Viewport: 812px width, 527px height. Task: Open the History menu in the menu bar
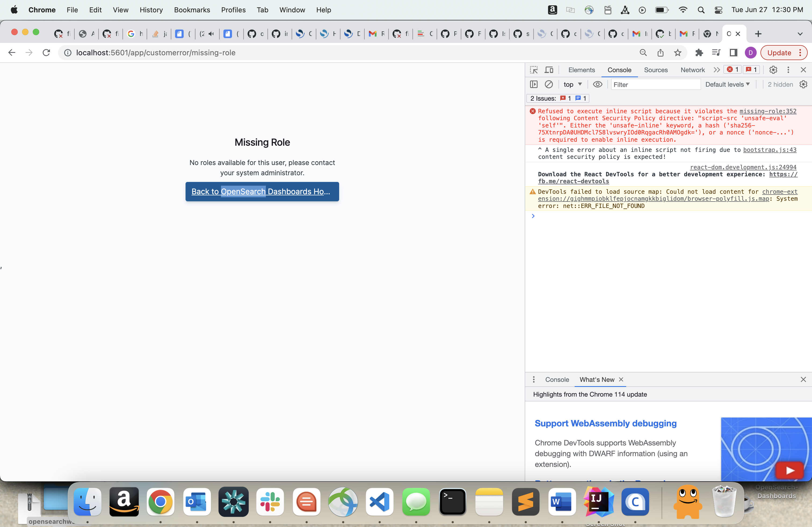pos(151,10)
